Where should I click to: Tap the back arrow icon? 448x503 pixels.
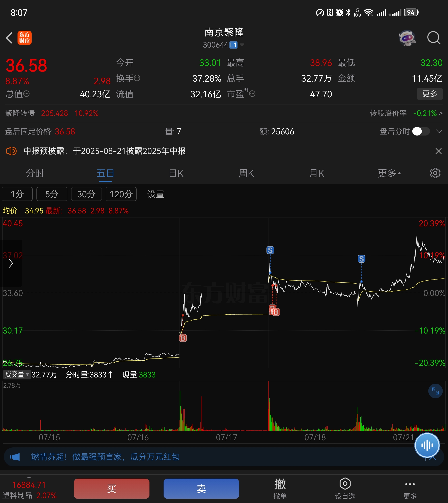point(9,38)
